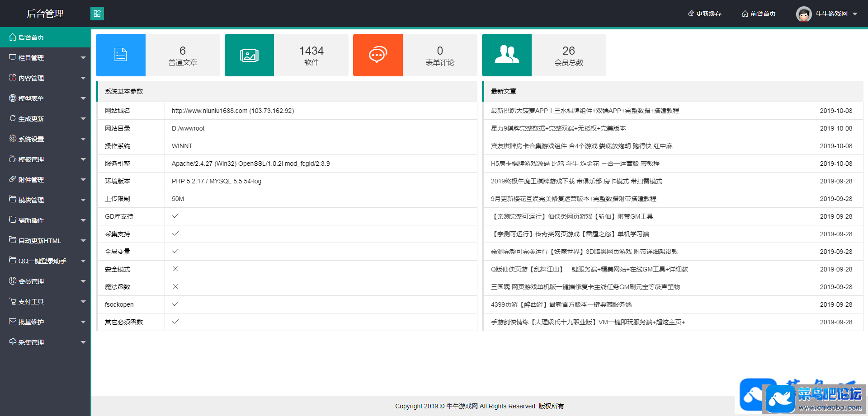Expand the 会员管理 sidebar section
This screenshot has width=868, height=416.
click(45, 281)
